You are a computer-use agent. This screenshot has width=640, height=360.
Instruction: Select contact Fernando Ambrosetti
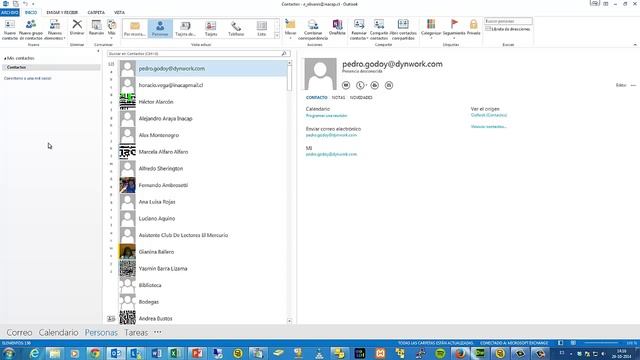click(203, 185)
